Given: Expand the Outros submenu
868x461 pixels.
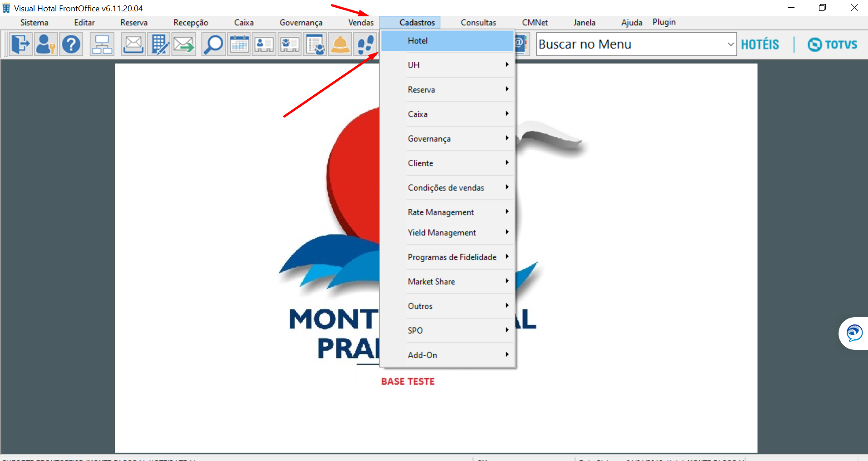Looking at the screenshot, I should (447, 306).
